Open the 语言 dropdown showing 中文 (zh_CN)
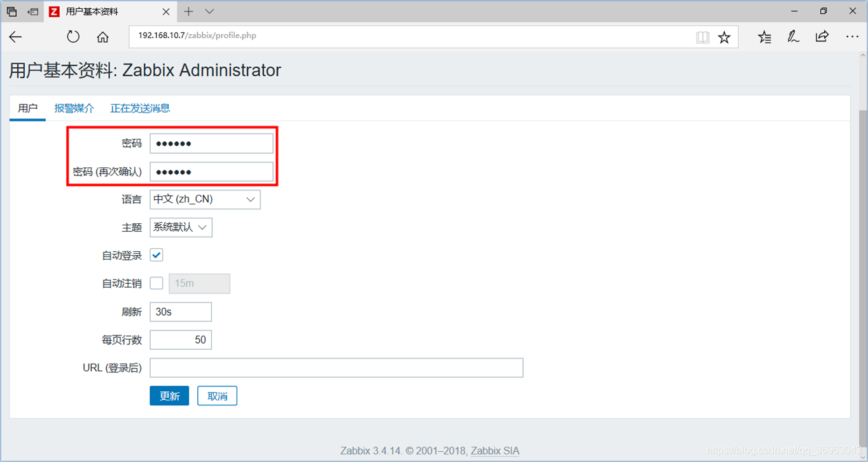 pos(205,199)
